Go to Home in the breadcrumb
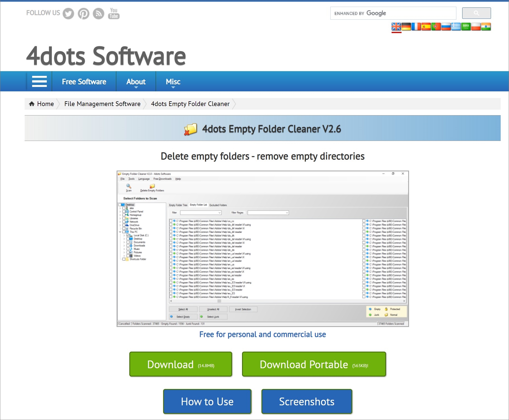Screen dimensions: 509x420 coord(45,104)
